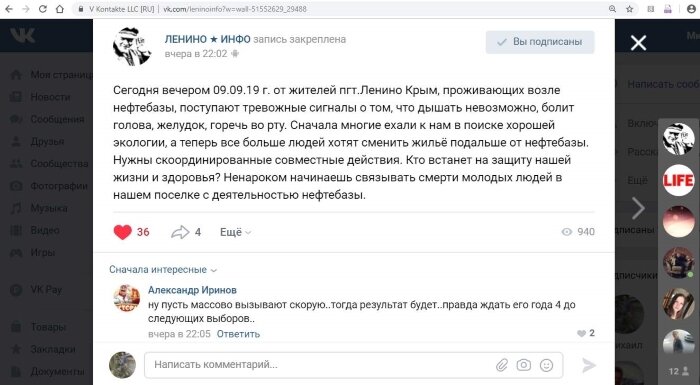Click Ответить under the comment
700x385 pixels.
point(238,334)
